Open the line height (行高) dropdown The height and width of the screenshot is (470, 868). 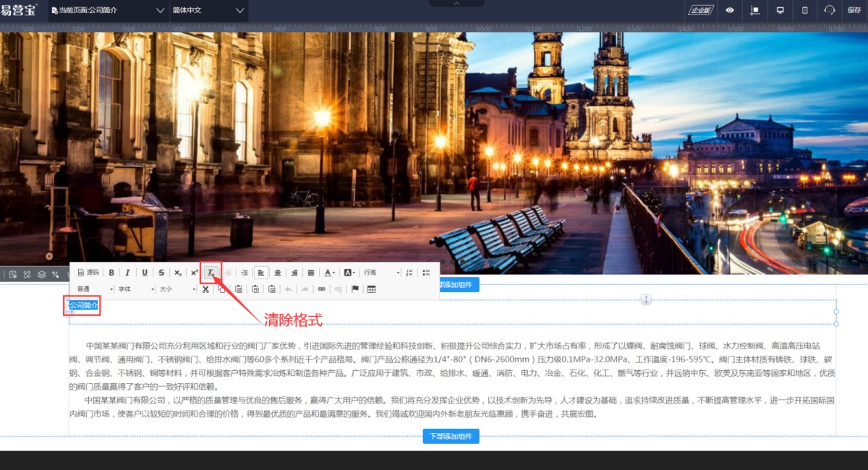[381, 273]
